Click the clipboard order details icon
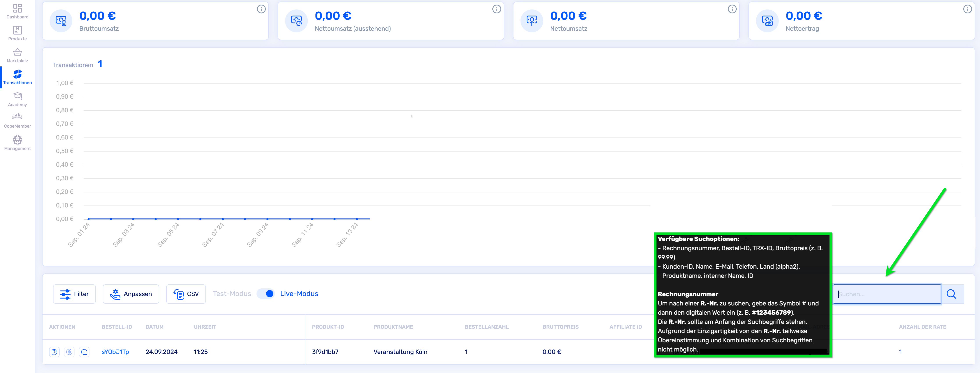The image size is (980, 373). [x=54, y=352]
